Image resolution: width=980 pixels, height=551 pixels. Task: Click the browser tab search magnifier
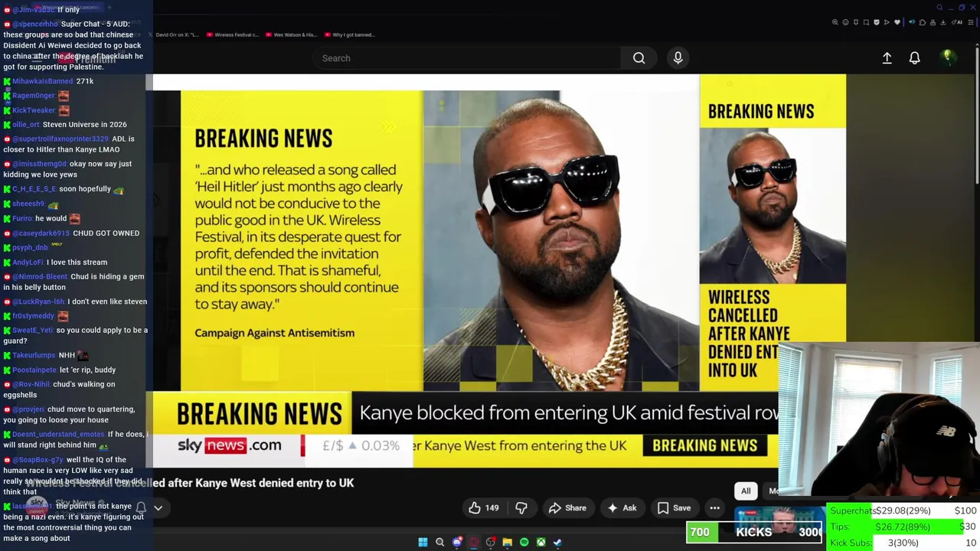click(939, 8)
